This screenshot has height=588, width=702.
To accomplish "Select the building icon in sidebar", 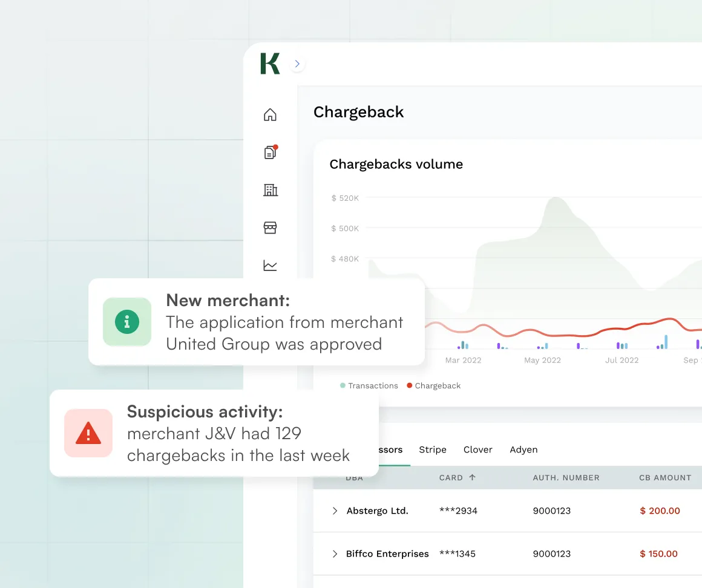I will tap(270, 190).
